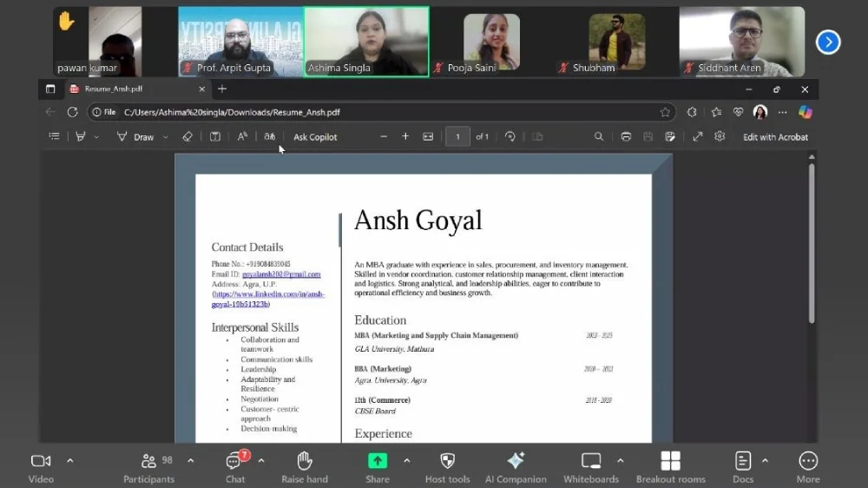
Task: Favorite this page with star icon
Action: pyautogui.click(x=665, y=112)
